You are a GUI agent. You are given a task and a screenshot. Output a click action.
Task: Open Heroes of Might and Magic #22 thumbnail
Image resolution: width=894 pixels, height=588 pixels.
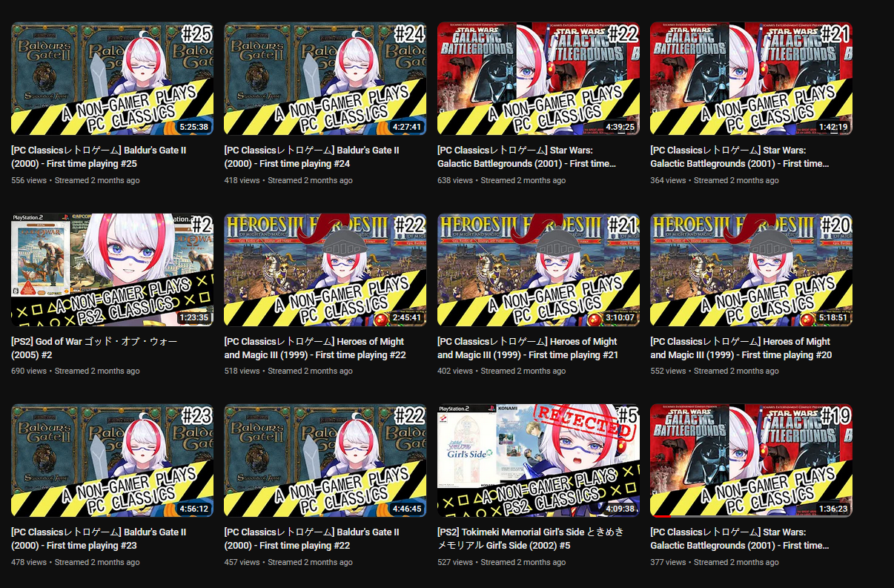325,270
